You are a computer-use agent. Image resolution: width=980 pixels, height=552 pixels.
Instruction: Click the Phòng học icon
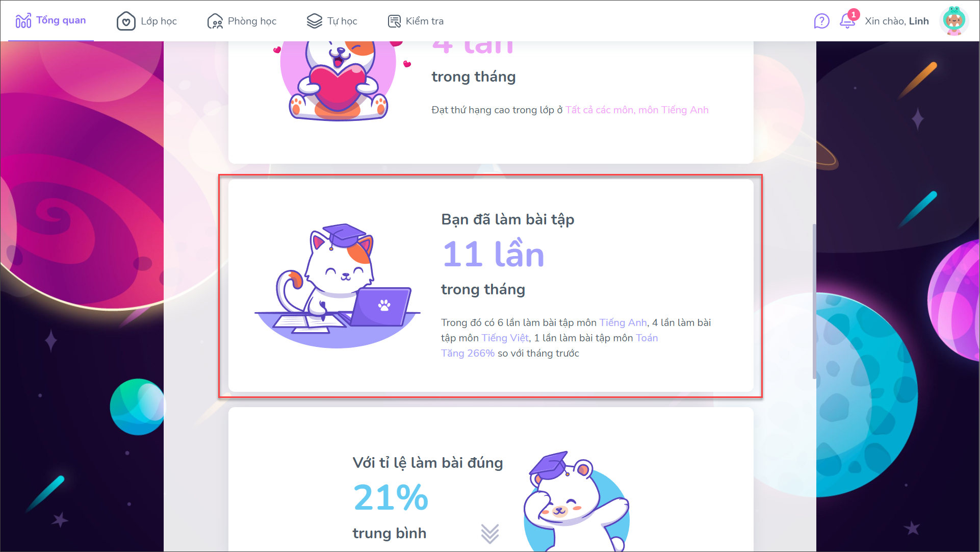(x=215, y=21)
